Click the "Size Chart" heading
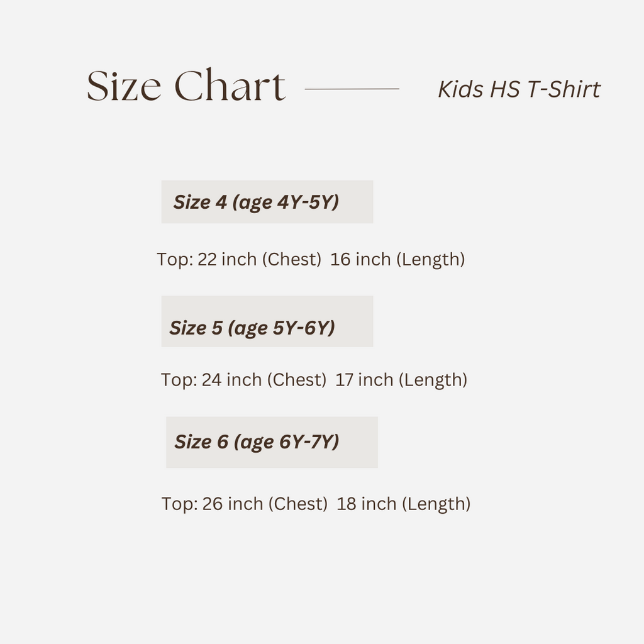 point(186,87)
